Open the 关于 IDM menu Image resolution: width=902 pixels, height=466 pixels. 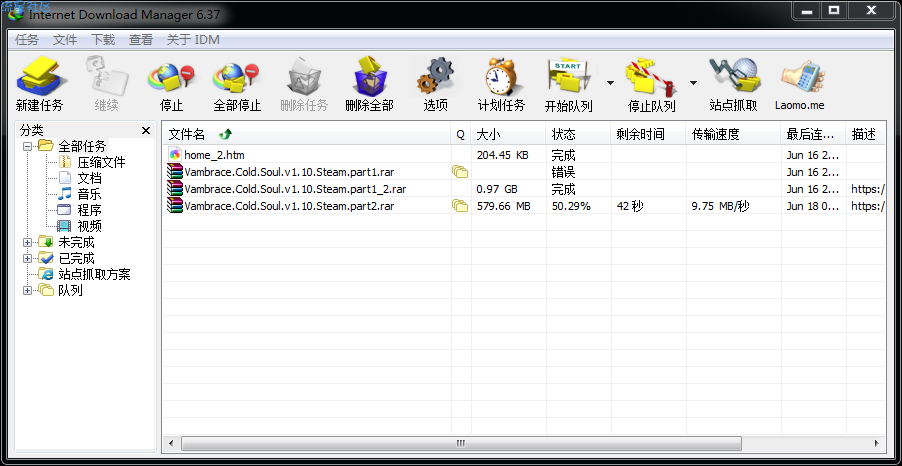pos(193,40)
